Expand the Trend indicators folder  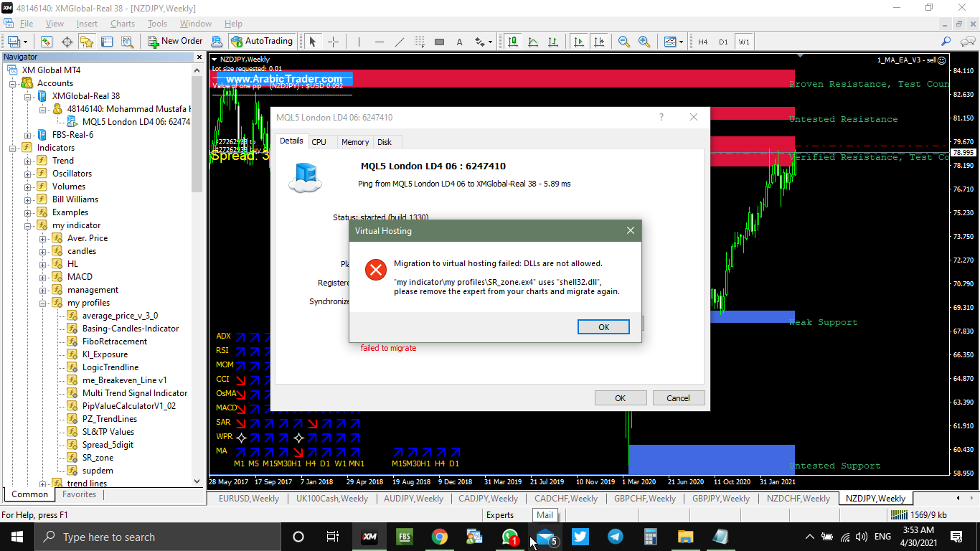pyautogui.click(x=28, y=161)
